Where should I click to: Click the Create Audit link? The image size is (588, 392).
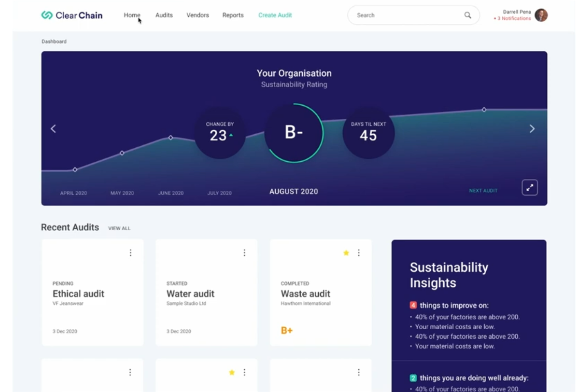click(x=275, y=15)
